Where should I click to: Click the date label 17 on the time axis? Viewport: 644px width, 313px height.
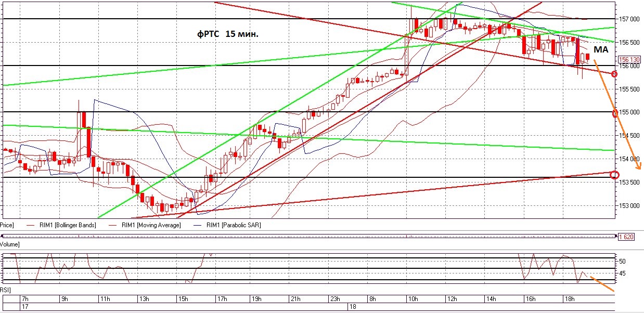24,307
